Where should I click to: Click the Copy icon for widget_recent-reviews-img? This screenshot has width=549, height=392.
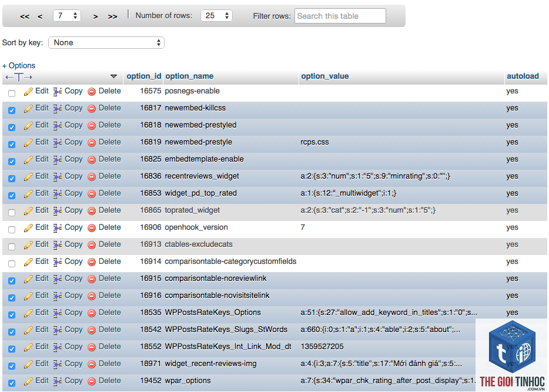(58, 364)
